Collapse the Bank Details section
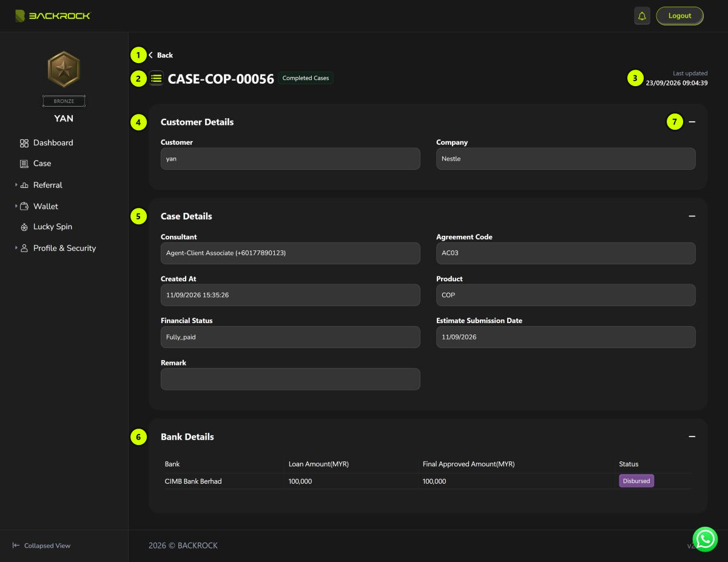Viewport: 728px width, 562px height. point(692,437)
